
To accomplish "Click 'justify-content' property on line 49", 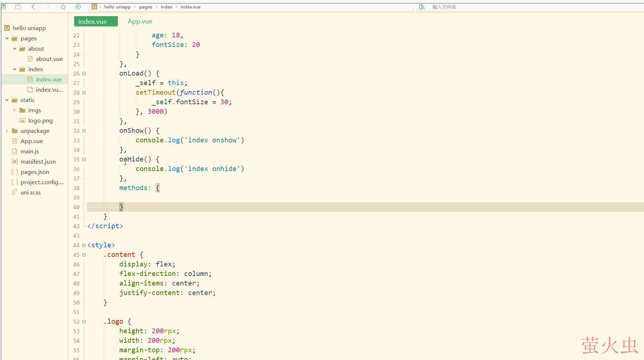I will click(x=149, y=293).
